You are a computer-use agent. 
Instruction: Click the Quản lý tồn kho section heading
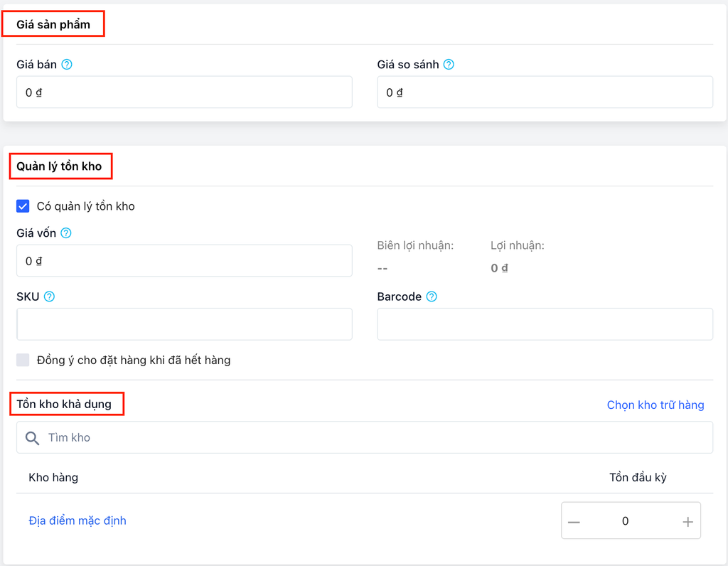click(x=60, y=167)
